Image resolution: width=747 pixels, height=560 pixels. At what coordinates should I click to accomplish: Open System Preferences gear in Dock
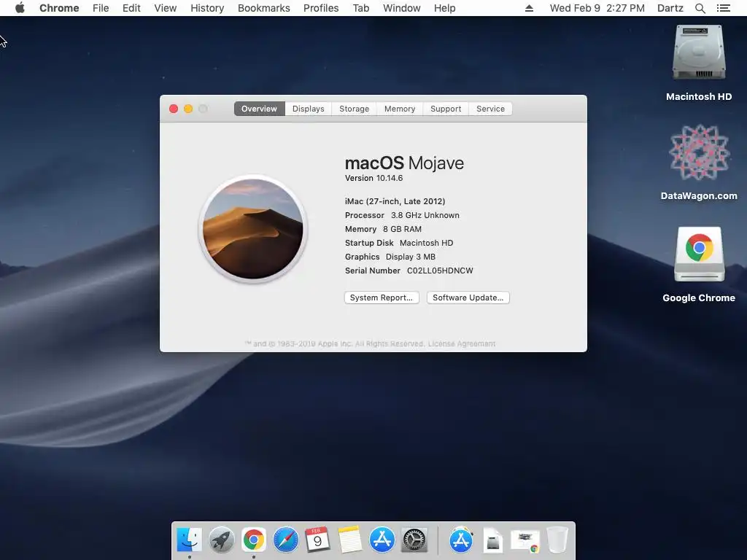click(x=414, y=540)
